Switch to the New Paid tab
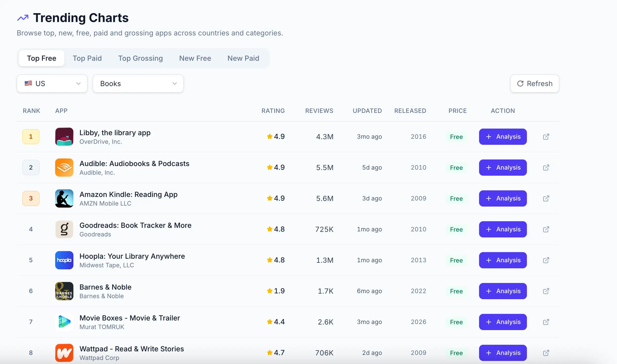Image resolution: width=617 pixels, height=364 pixels. point(243,58)
